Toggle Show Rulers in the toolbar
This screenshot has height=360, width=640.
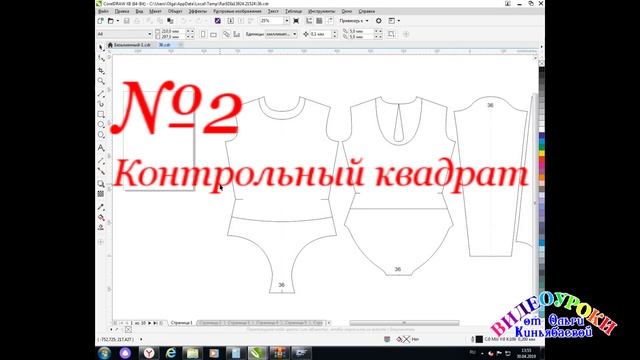[309, 20]
